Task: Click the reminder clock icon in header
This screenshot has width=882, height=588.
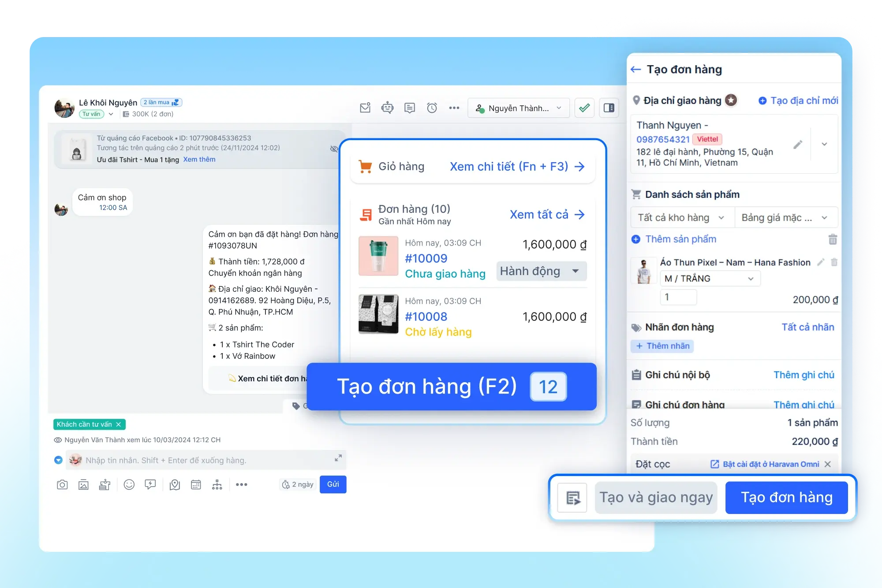Action: [x=432, y=108]
